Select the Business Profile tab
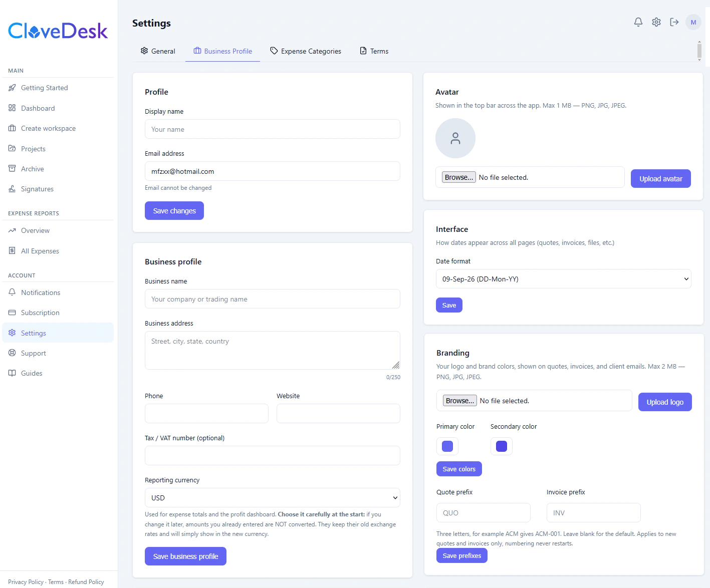This screenshot has height=588, width=710. coord(223,51)
